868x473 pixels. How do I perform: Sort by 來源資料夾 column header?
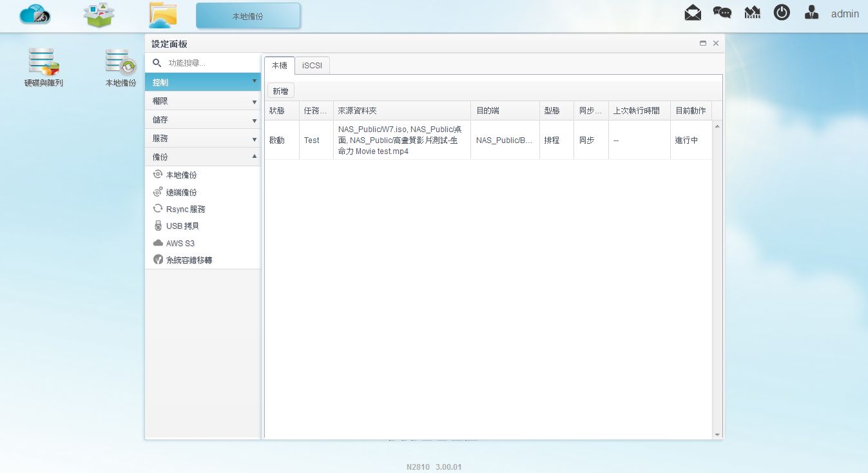(402, 111)
